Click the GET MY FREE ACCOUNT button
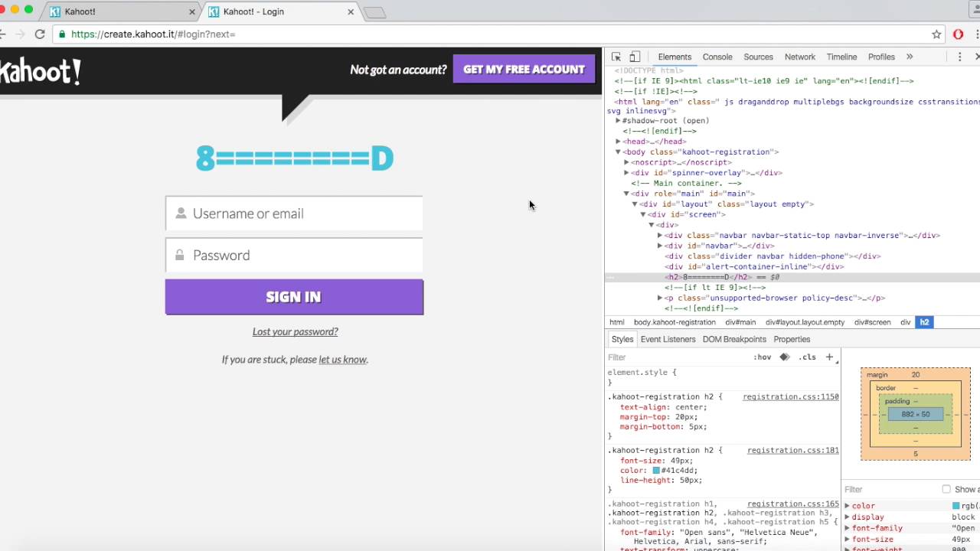980x551 pixels. coord(524,69)
